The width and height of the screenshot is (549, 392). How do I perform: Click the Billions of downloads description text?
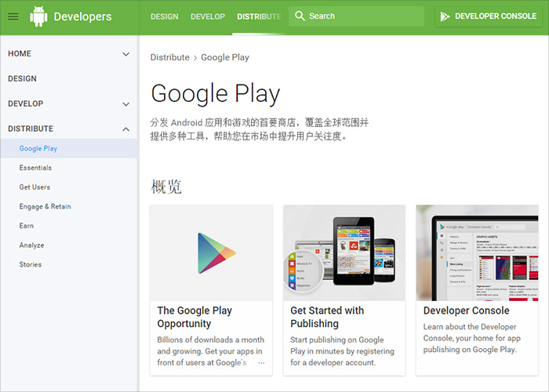(211, 351)
